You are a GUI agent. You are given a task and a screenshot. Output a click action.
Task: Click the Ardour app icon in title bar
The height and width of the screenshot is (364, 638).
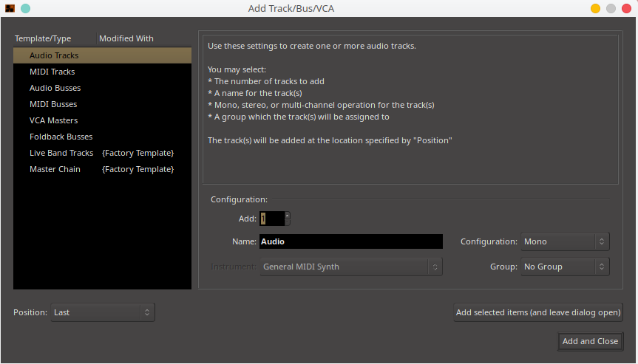pos(10,9)
